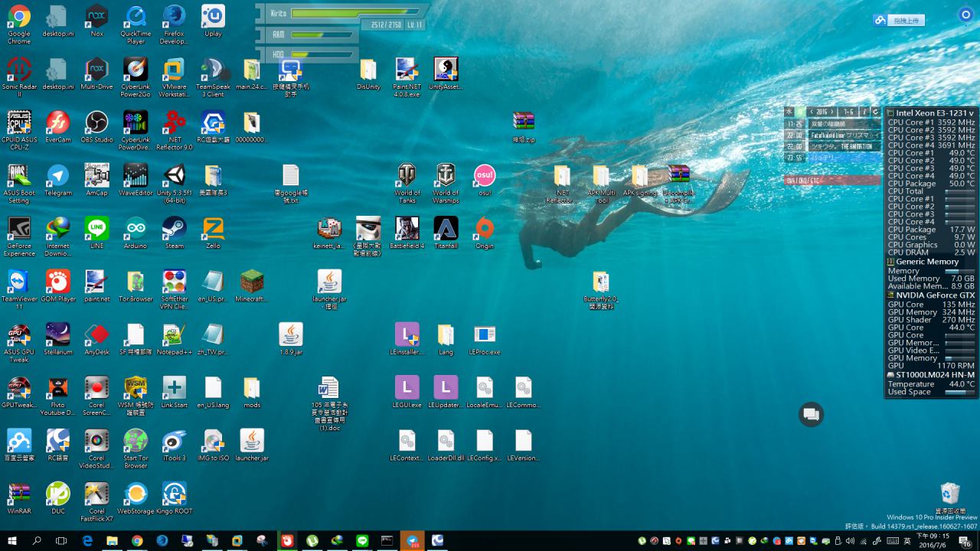Toggle the touch keyboard tray button
The image size is (980, 551).
coord(893,541)
